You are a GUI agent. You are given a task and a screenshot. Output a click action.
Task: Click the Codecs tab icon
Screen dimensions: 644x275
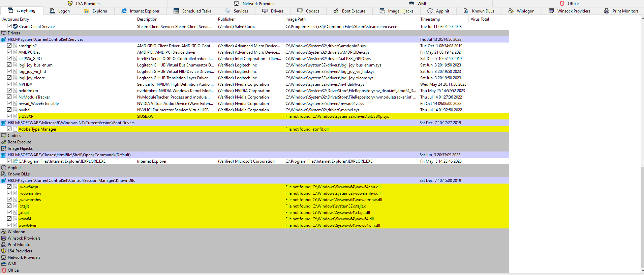coord(300,11)
